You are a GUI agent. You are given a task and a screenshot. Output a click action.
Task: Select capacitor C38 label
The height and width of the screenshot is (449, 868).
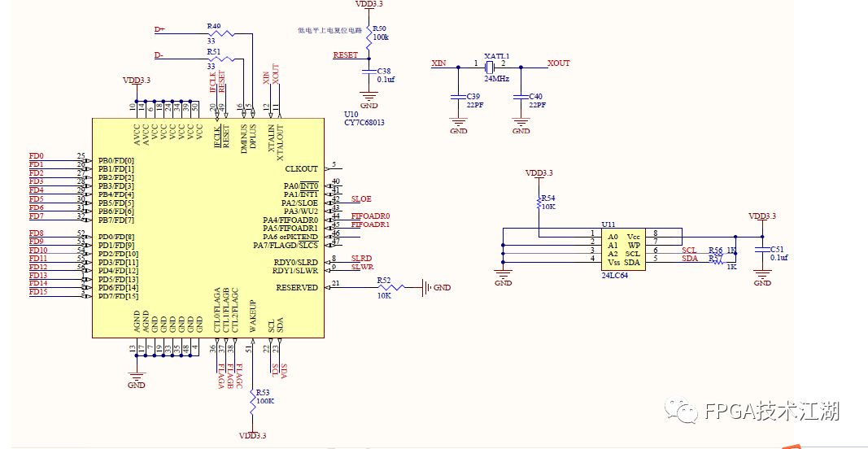(x=384, y=71)
